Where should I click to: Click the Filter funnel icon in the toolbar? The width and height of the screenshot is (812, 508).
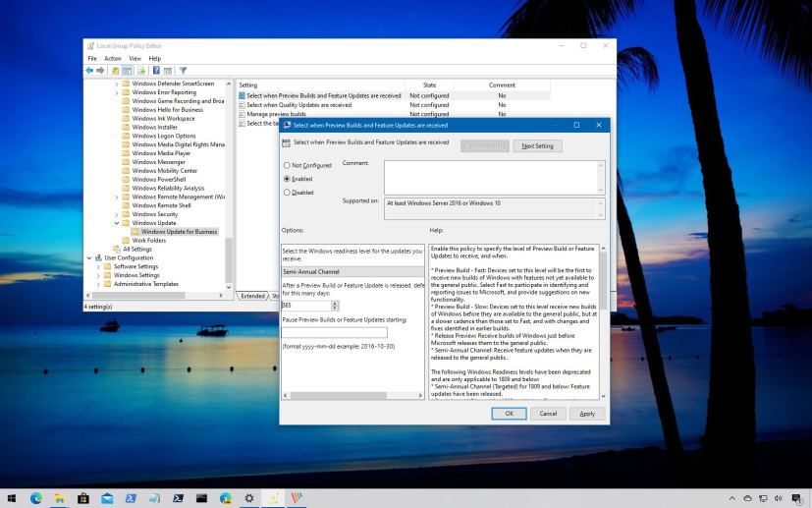183,71
